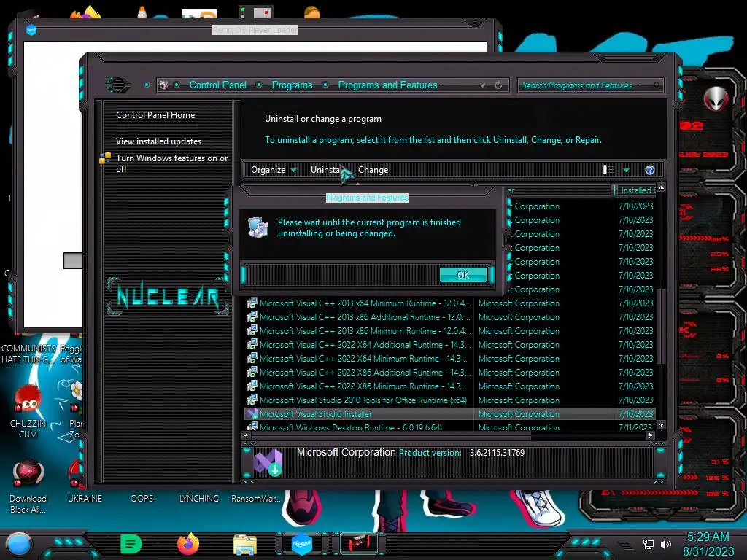Viewport: 747px width, 560px height.
Task: Open Control Panel Home link
Action: [x=155, y=114]
